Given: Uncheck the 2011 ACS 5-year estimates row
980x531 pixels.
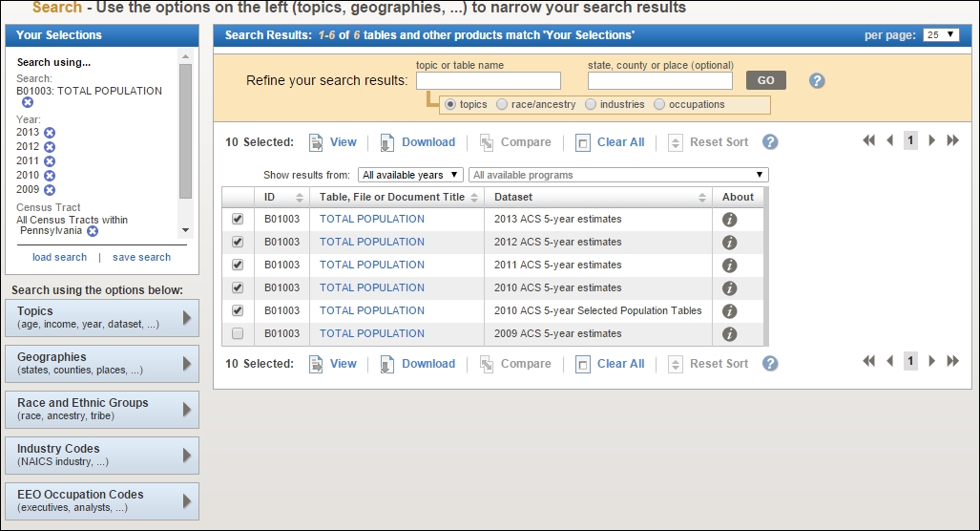Looking at the screenshot, I should (238, 265).
